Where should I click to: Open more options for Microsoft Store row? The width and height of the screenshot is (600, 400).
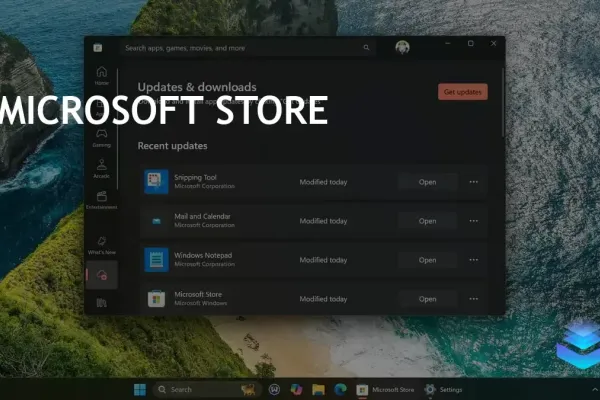[x=473, y=299]
